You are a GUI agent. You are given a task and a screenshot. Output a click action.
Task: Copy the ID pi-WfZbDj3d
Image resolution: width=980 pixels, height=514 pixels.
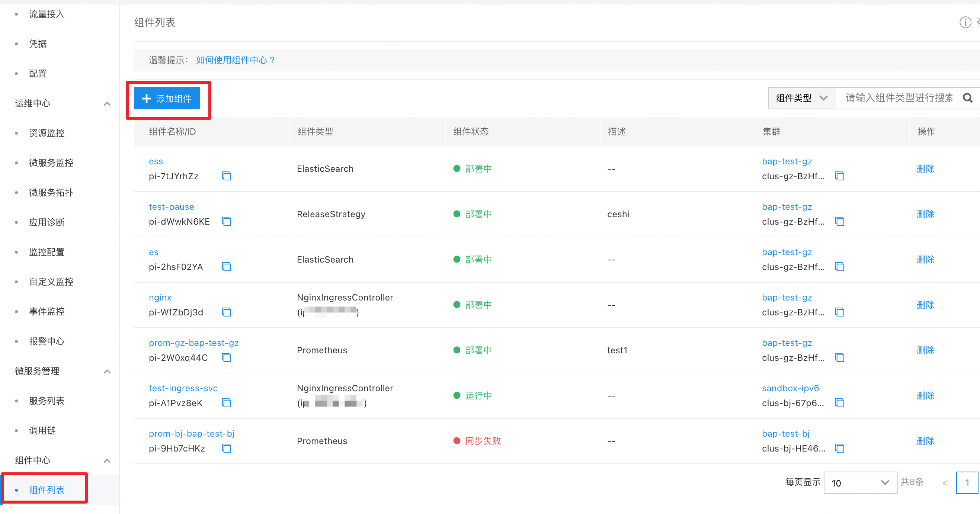pos(226,312)
